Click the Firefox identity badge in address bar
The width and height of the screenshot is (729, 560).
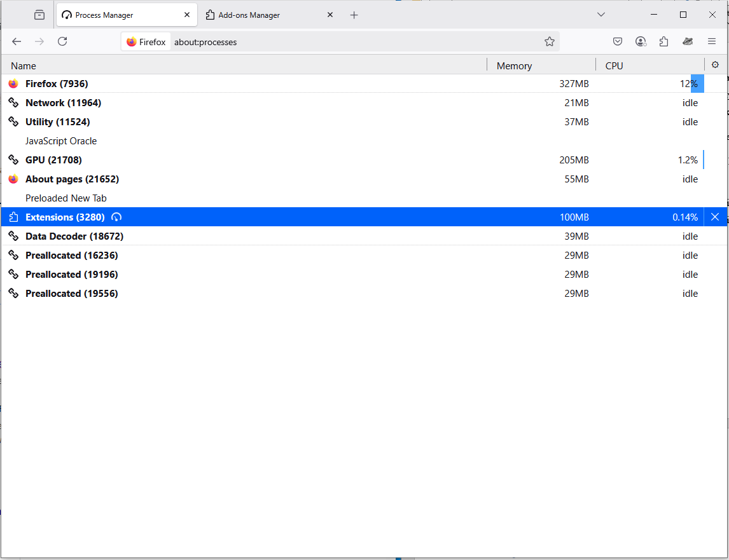[146, 42]
